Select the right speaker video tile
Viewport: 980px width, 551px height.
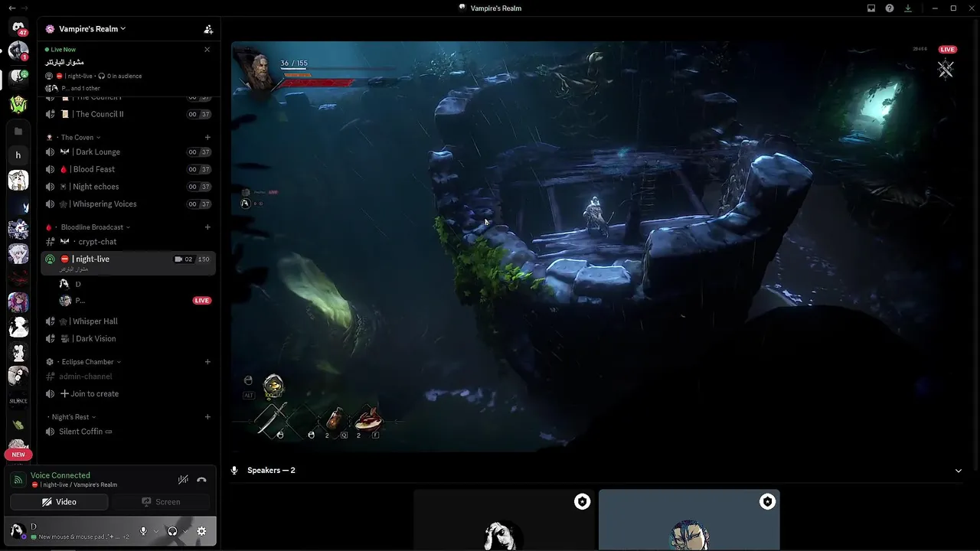pyautogui.click(x=689, y=520)
